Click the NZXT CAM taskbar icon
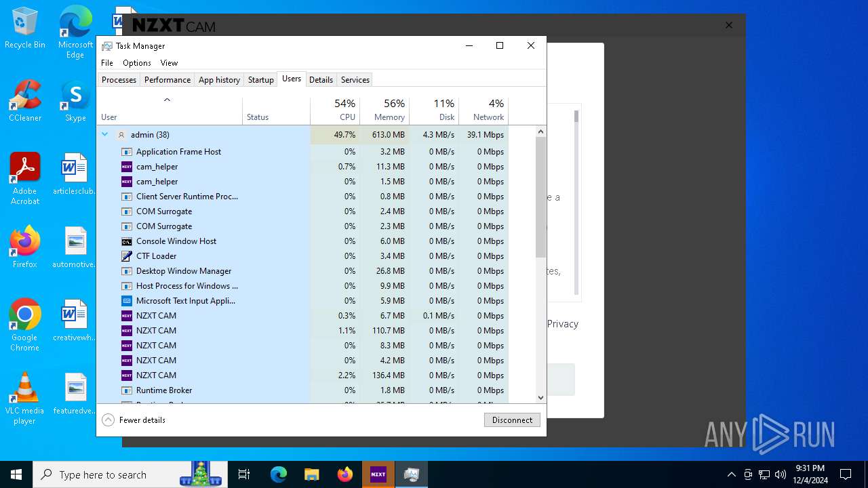 click(x=378, y=474)
